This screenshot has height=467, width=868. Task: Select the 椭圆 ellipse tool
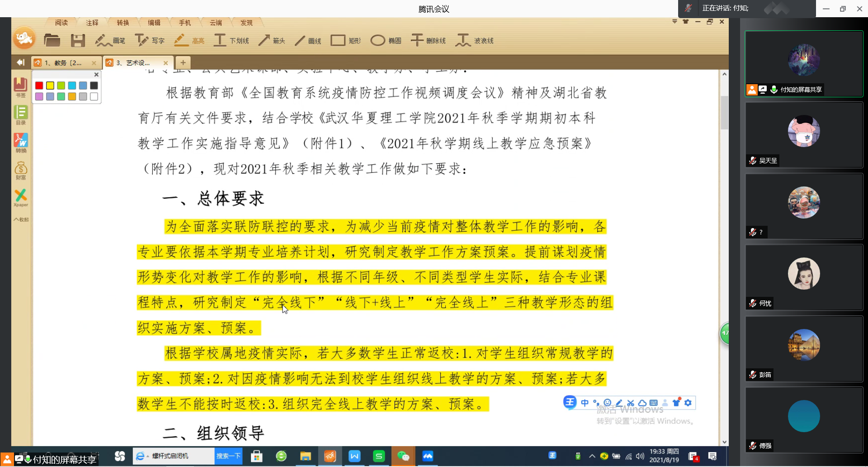[386, 41]
